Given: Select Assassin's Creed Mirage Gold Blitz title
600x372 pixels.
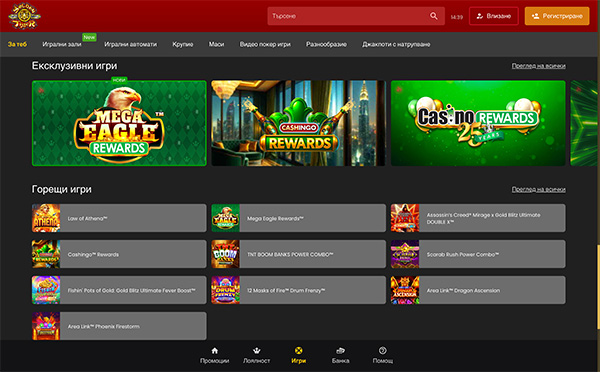Looking at the screenshot, I should tap(483, 219).
